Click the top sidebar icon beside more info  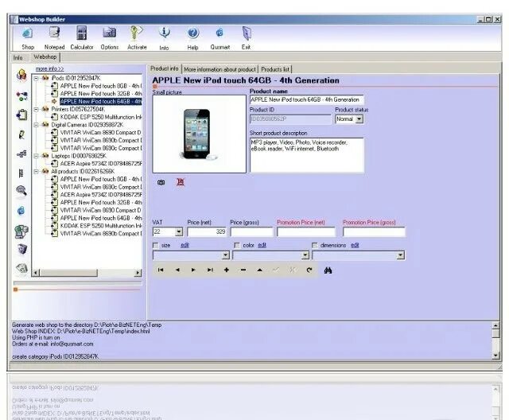(x=21, y=76)
